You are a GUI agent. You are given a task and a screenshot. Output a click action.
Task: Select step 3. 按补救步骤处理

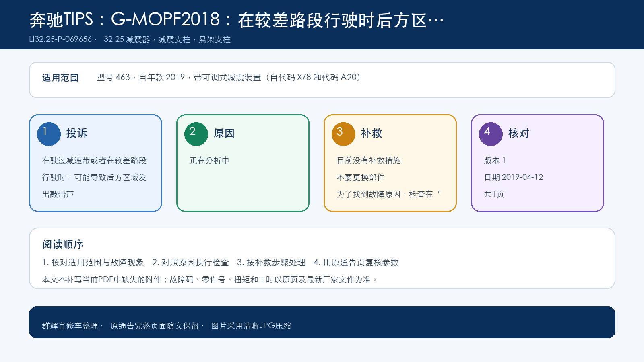tap(271, 263)
